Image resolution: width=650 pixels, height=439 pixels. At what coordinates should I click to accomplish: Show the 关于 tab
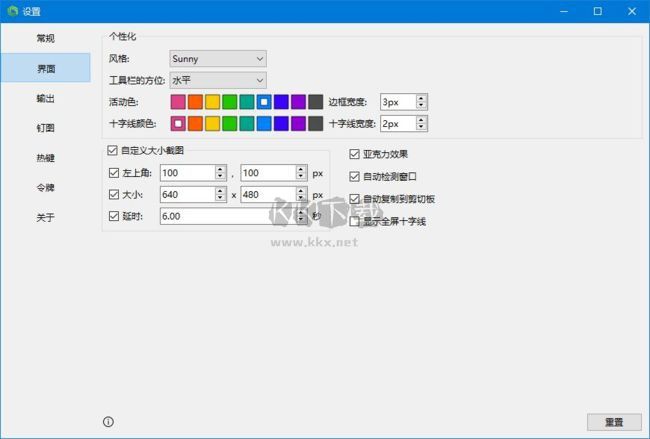coord(46,217)
